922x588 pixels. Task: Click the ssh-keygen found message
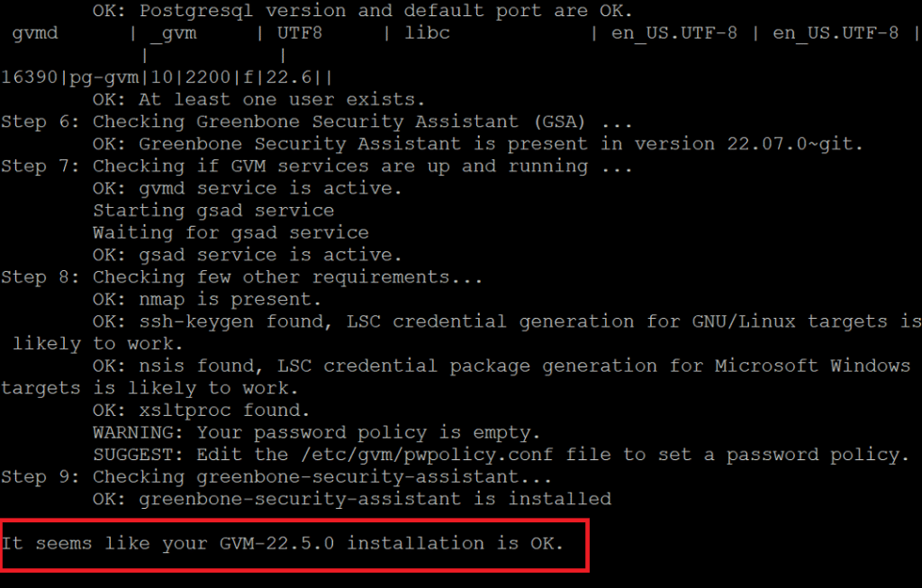click(462, 332)
